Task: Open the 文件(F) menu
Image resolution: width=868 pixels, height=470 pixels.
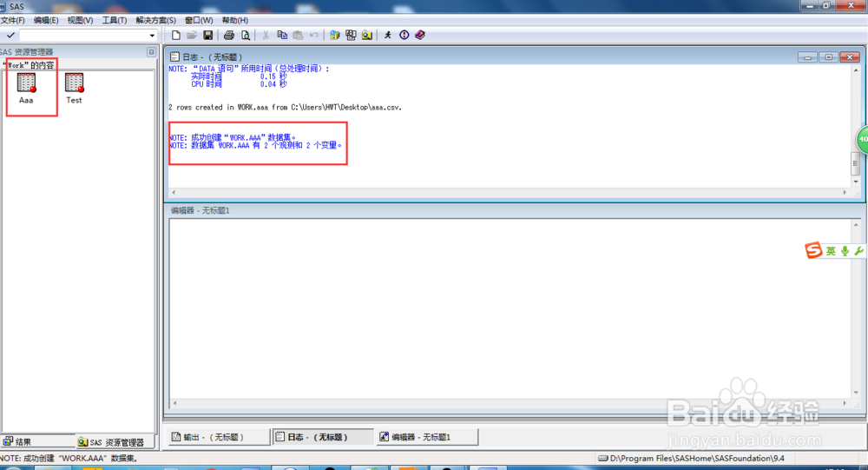Action: tap(12, 20)
